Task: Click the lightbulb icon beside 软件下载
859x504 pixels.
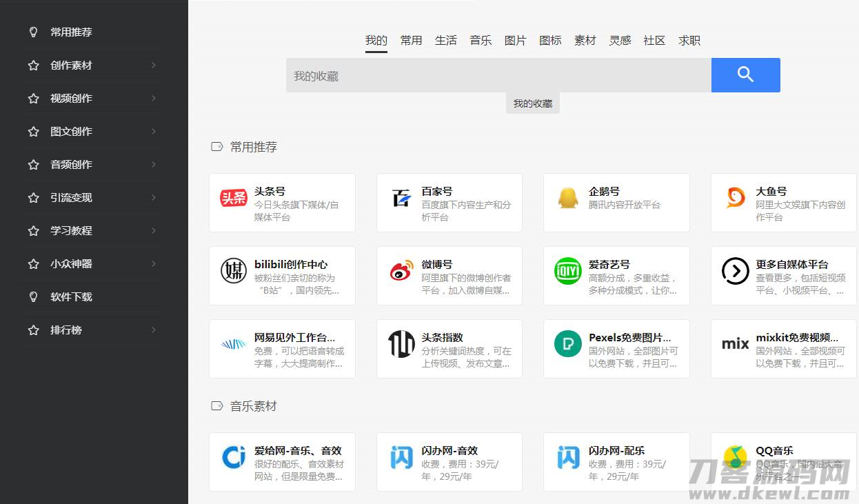Action: (33, 296)
